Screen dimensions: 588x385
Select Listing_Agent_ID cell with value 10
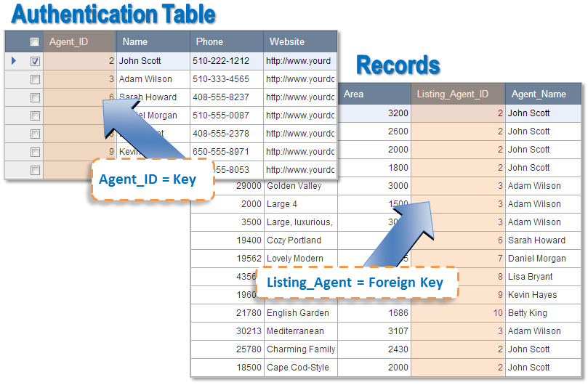pos(458,313)
